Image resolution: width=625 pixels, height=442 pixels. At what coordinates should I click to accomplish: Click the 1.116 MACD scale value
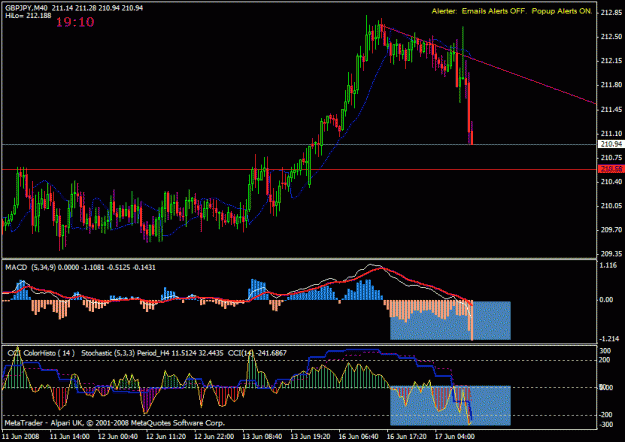coord(609,265)
